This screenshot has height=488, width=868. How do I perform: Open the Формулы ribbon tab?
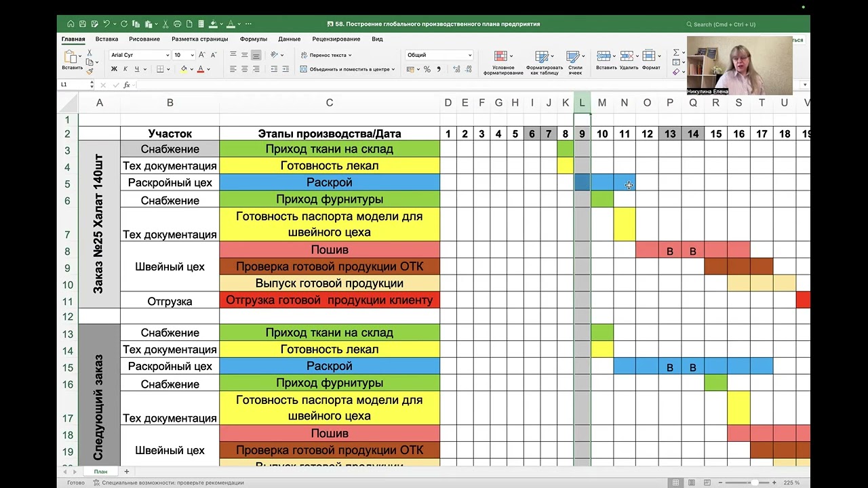(x=254, y=39)
